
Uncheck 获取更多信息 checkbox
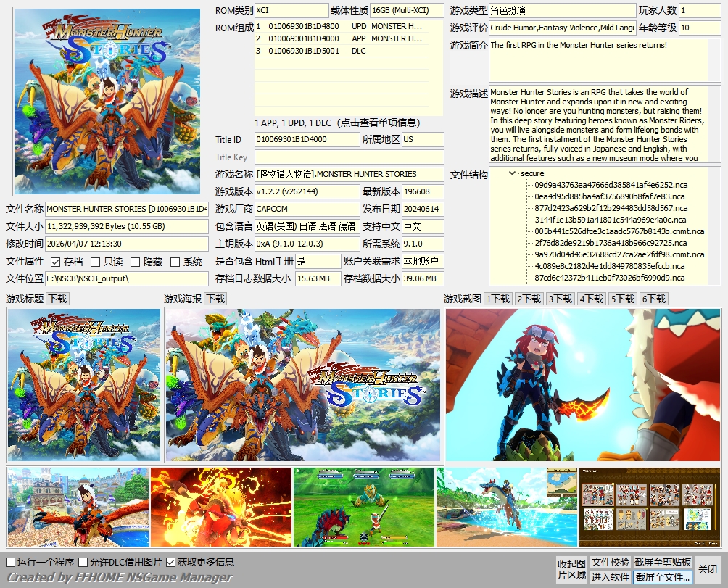tap(170, 562)
